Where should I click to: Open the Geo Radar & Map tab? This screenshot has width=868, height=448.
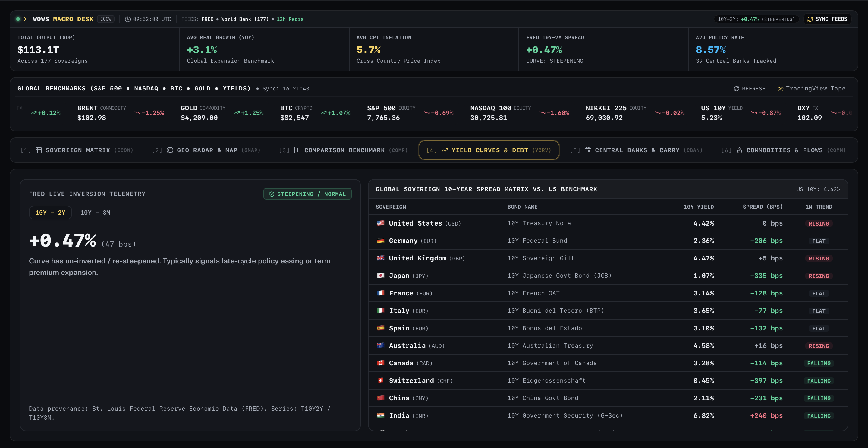pyautogui.click(x=206, y=150)
